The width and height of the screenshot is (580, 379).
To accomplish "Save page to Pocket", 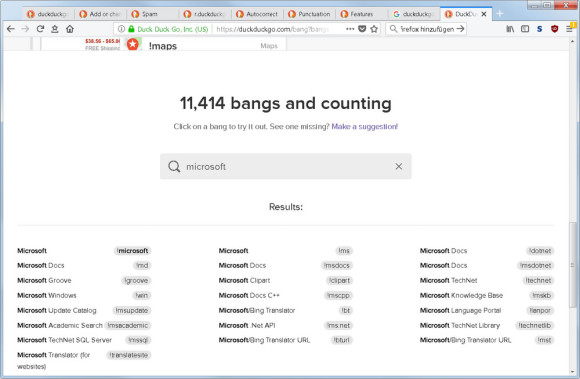I will (x=362, y=29).
